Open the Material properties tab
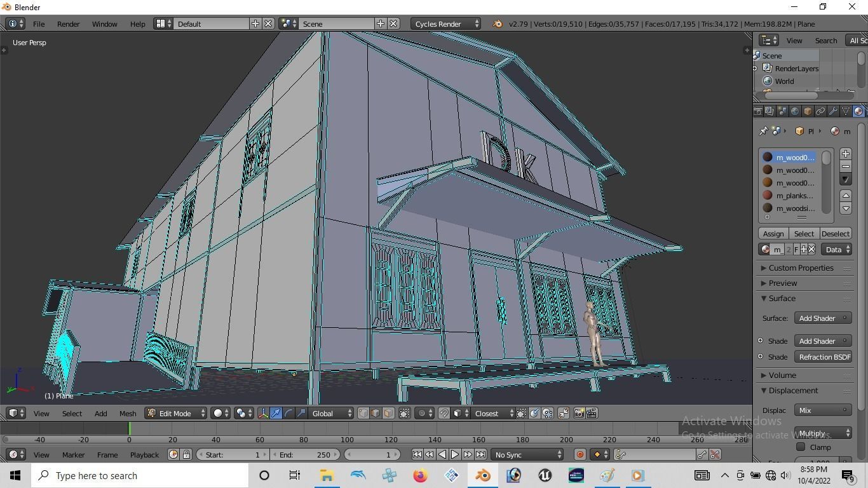 pos(858,111)
